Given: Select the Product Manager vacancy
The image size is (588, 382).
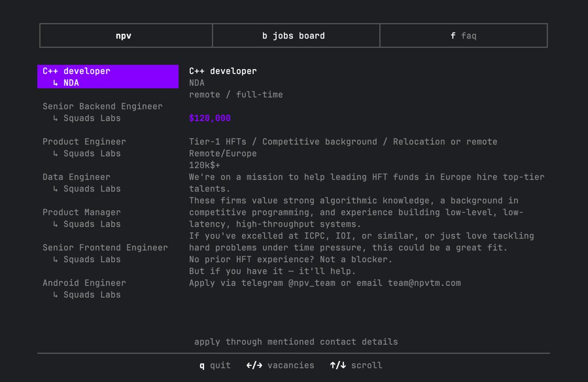Looking at the screenshot, I should (108, 218).
